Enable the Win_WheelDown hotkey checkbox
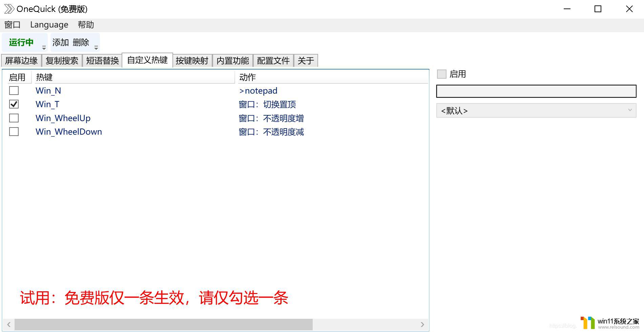This screenshot has height=332, width=644. point(14,132)
